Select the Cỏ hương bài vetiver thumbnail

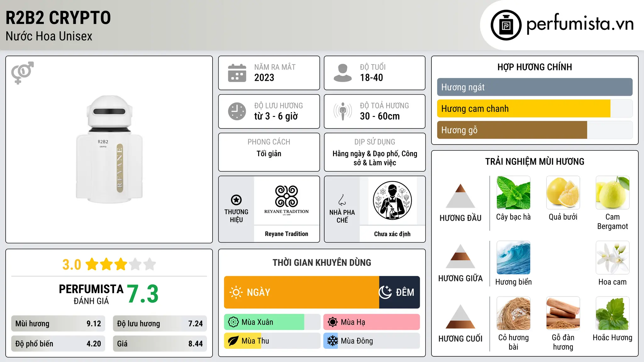[x=513, y=313]
